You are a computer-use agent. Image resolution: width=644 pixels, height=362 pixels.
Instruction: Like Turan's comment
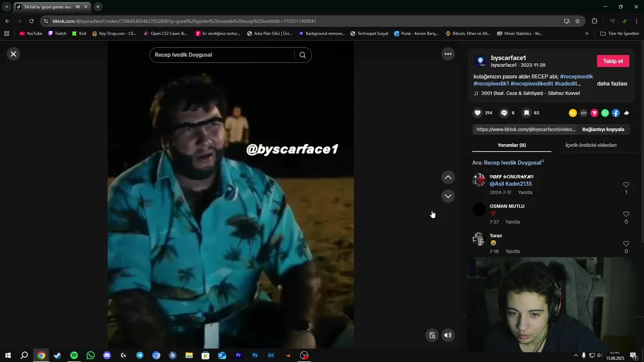[x=626, y=244]
